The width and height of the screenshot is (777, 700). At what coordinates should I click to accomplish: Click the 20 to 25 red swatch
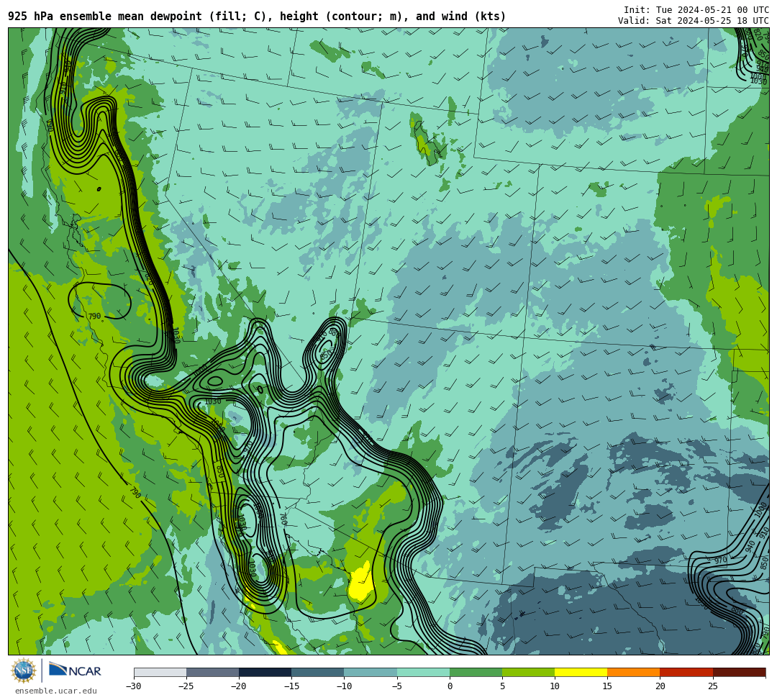(686, 672)
